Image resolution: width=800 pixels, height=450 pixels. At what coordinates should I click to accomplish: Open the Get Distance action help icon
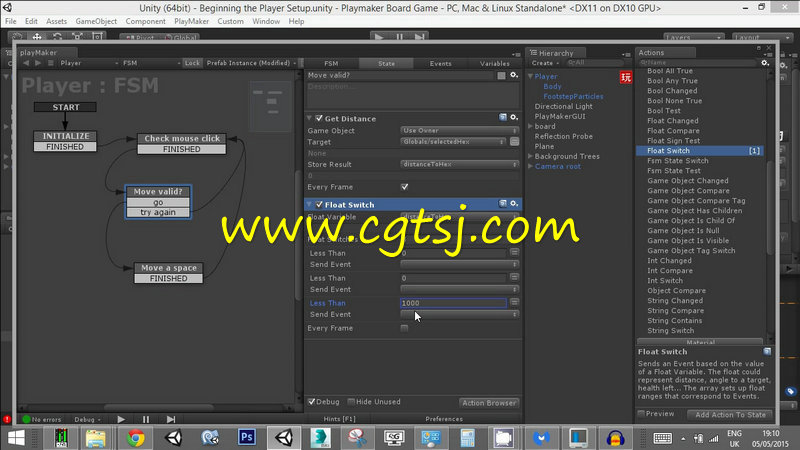coord(503,118)
